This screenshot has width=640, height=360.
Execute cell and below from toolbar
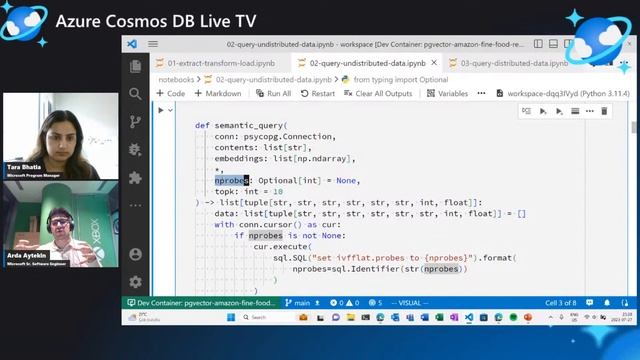[x=559, y=111]
